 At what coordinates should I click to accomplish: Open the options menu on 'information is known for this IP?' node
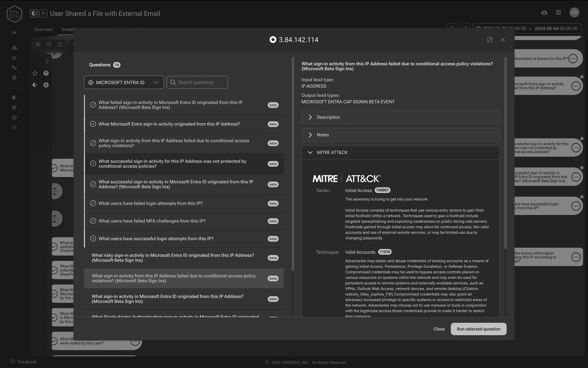(x=573, y=59)
